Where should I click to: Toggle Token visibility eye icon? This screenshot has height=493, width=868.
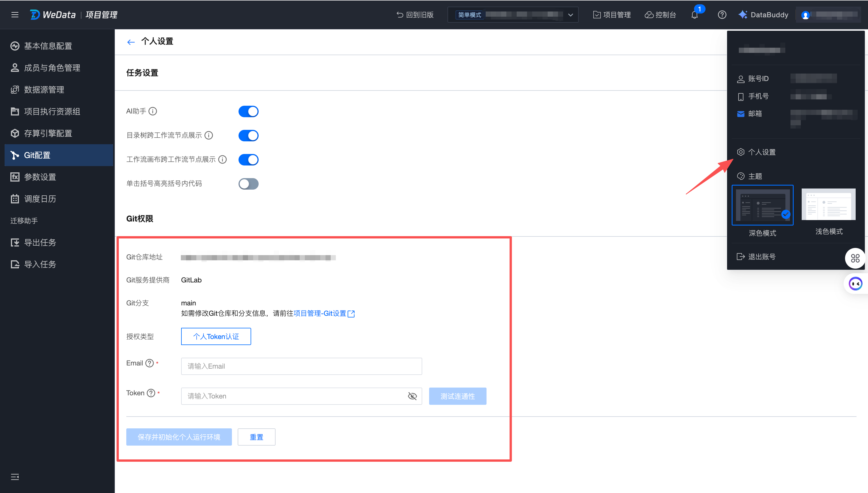412,396
